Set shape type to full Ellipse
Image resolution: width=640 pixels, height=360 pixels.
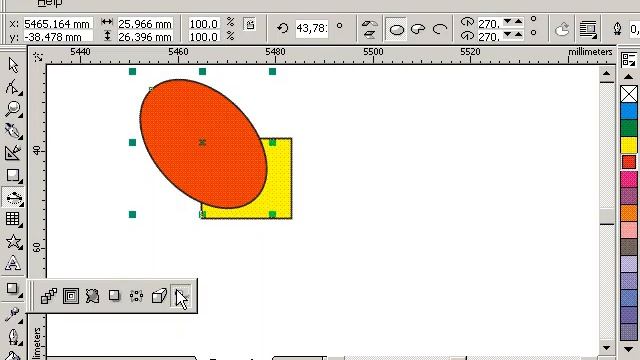[396, 29]
